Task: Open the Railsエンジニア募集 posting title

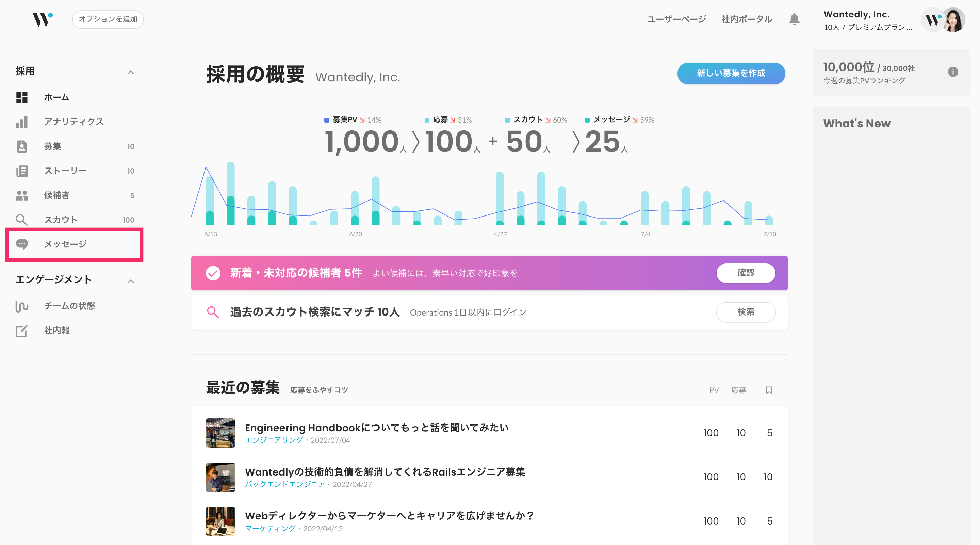Action: 385,472
